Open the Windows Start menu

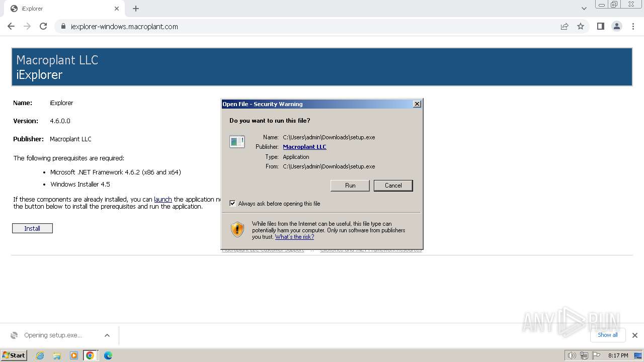click(14, 355)
